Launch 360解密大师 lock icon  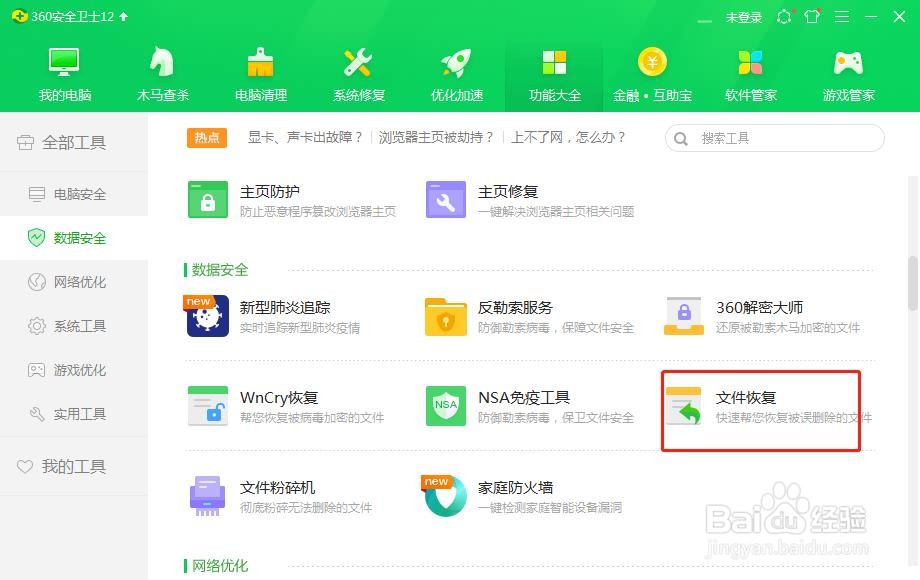click(684, 316)
